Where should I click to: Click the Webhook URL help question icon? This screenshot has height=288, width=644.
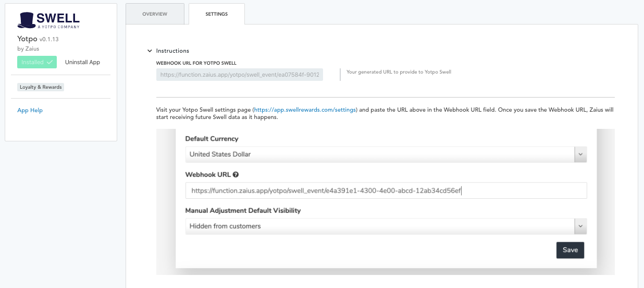point(236,175)
